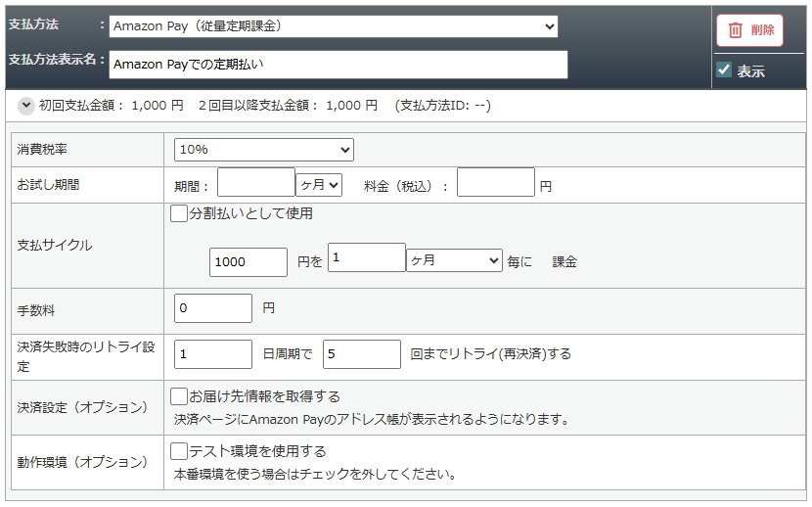Open the 消費税率 10% dropdown
Image resolution: width=812 pixels, height=507 pixels.
(x=263, y=150)
